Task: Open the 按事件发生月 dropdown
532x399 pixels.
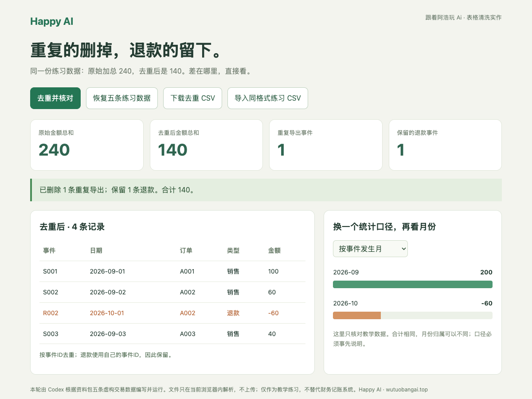Action: pos(370,249)
